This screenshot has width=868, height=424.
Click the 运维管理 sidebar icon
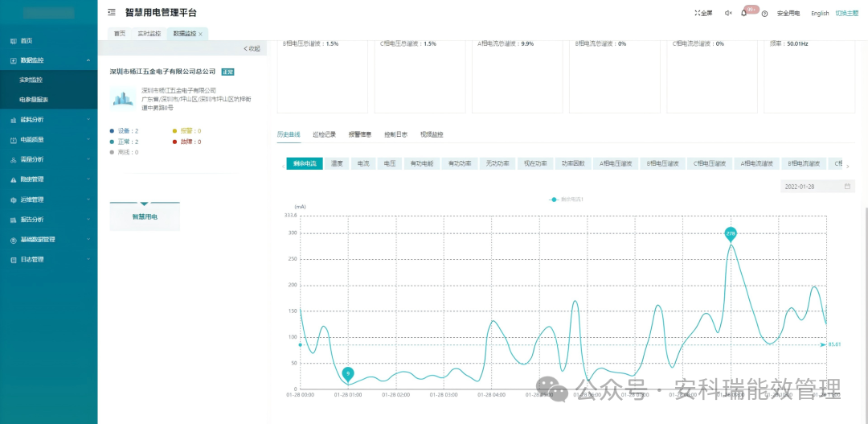pyautogui.click(x=14, y=200)
